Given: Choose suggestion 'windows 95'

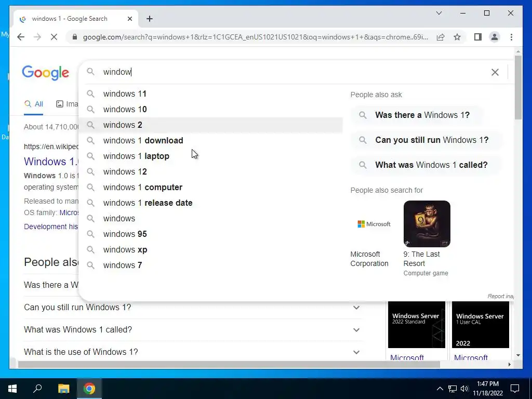Looking at the screenshot, I should click(210, 234).
